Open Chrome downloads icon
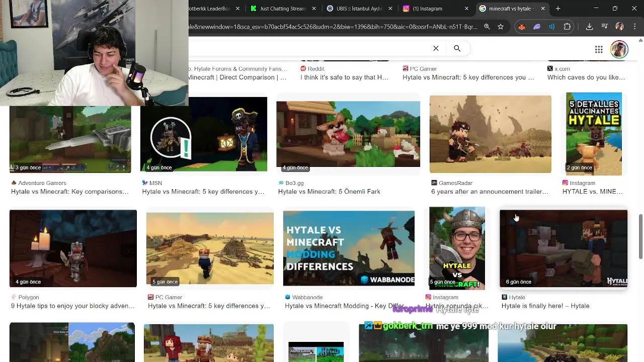Screen dimensions: 644x362 pyautogui.click(x=589, y=27)
